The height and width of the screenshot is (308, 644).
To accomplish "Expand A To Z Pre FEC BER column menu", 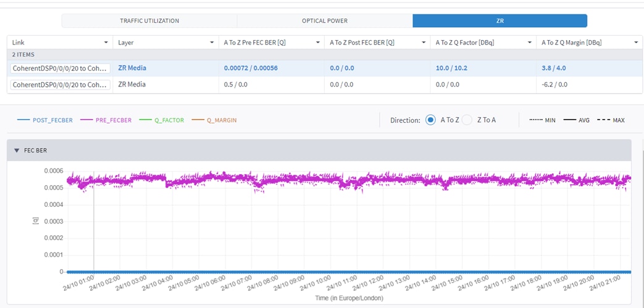I will pos(318,43).
